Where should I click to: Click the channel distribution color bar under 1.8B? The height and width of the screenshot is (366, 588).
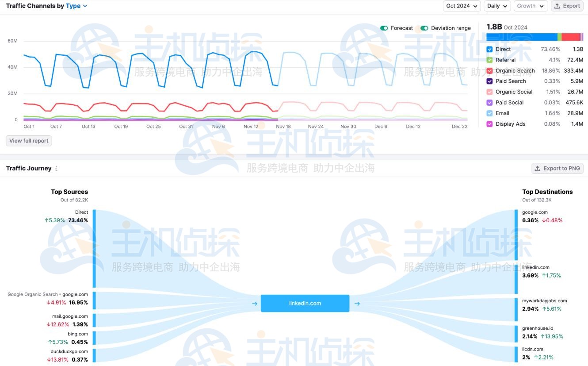click(x=535, y=37)
